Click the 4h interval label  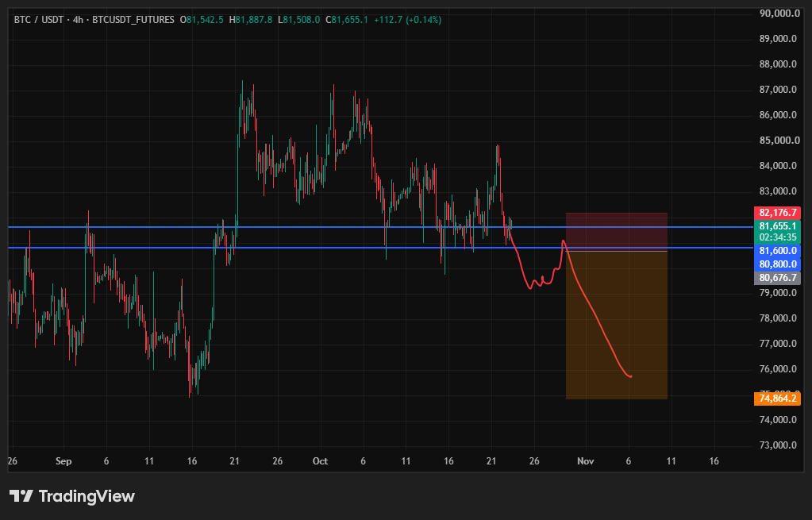click(x=78, y=20)
